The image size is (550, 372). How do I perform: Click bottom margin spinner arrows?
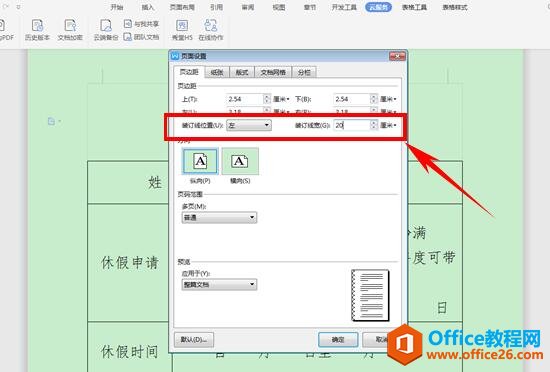pyautogui.click(x=374, y=99)
